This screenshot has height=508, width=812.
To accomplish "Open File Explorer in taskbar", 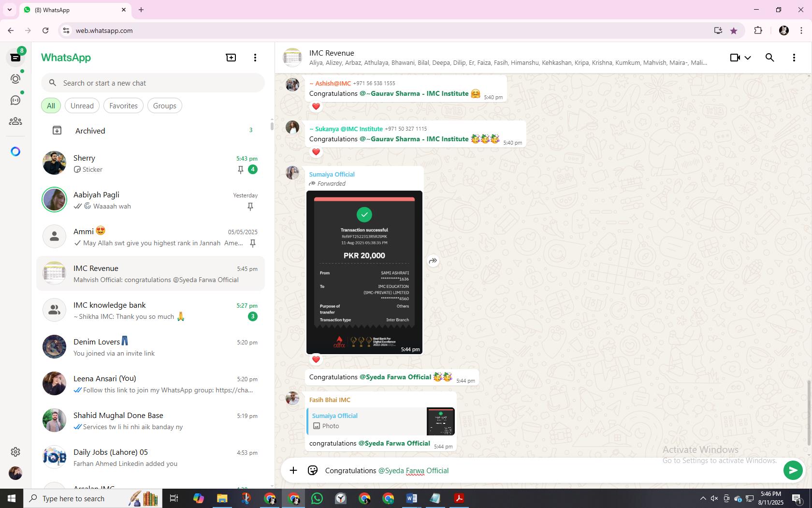I will point(222,498).
